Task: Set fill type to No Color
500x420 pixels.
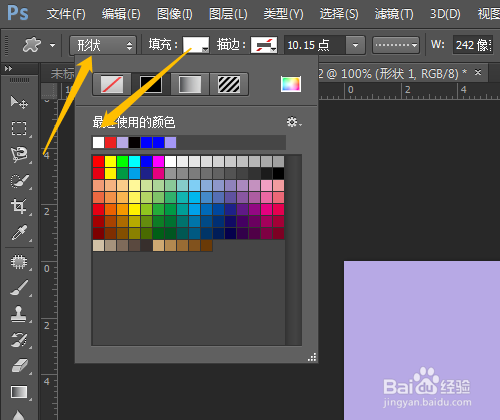Action: 112,84
